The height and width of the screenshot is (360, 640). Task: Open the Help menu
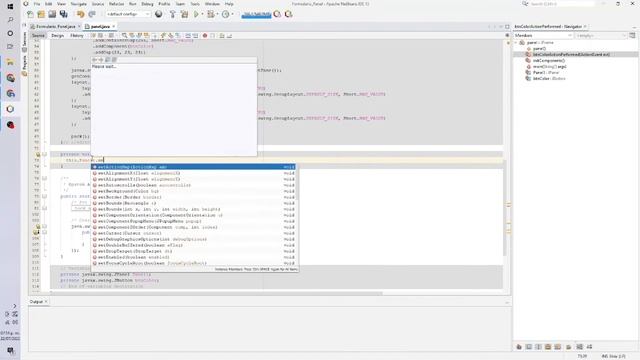coord(229,4)
